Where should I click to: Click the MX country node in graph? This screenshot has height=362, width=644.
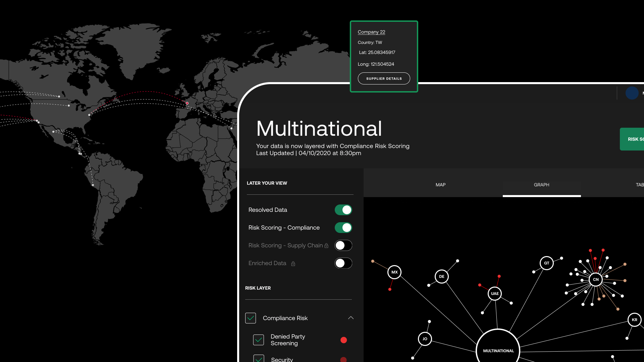394,272
